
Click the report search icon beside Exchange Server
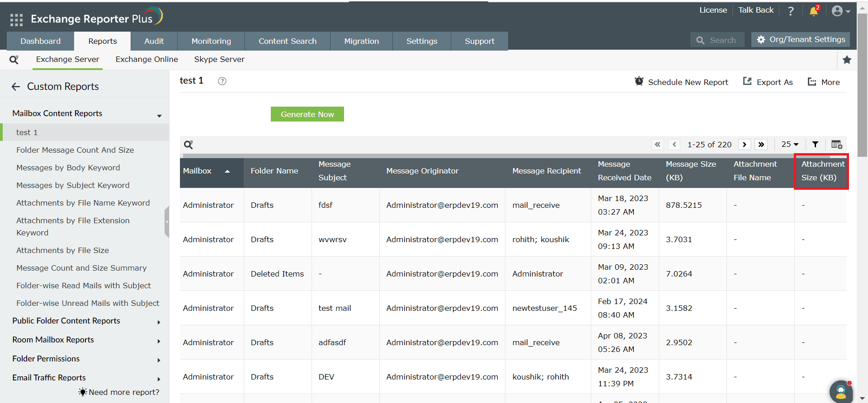click(14, 60)
